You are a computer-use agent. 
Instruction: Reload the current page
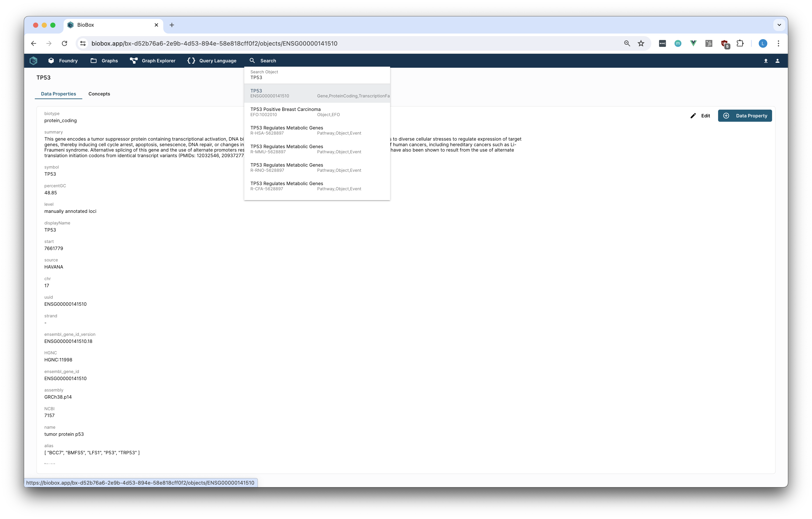[x=64, y=43]
